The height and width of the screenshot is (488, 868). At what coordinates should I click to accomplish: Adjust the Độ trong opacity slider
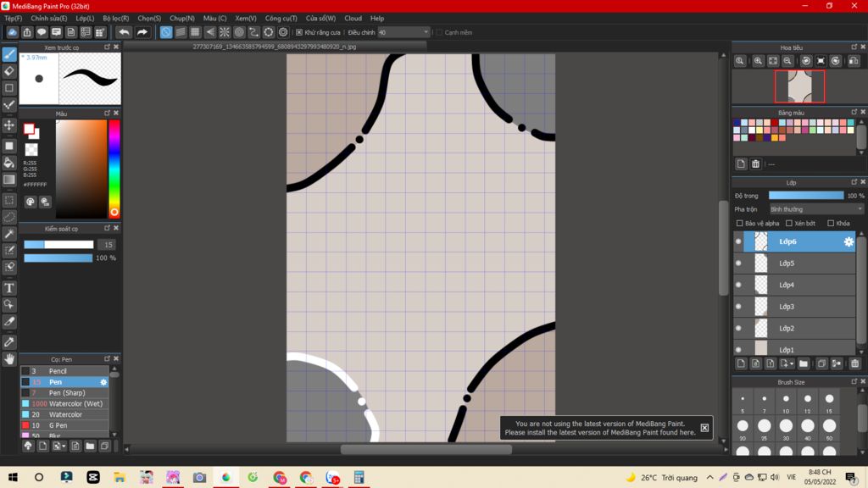click(806, 196)
